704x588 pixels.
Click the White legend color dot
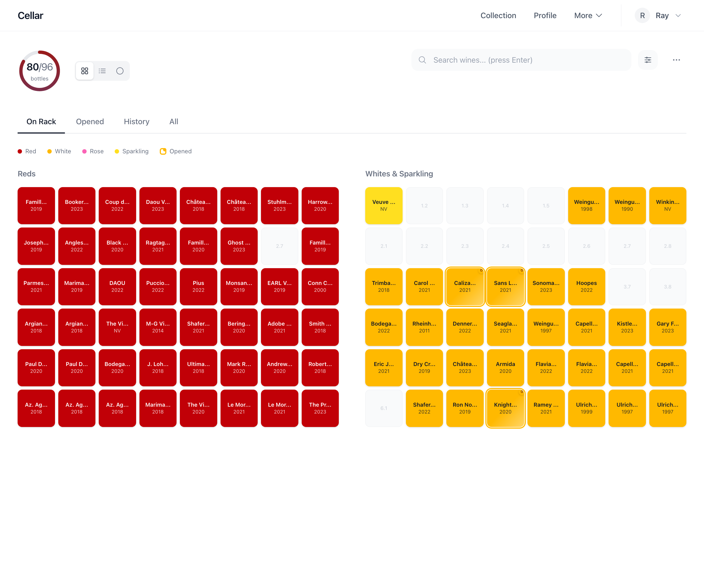coord(49,151)
